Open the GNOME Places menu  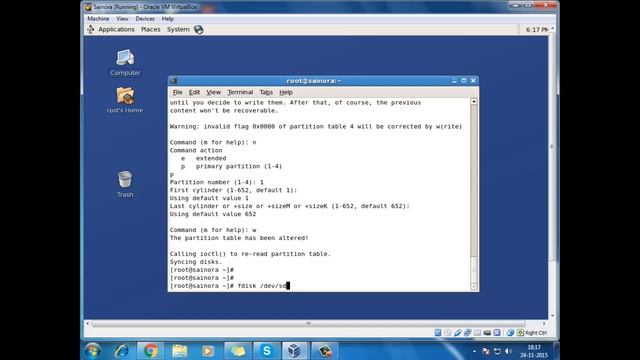click(151, 29)
